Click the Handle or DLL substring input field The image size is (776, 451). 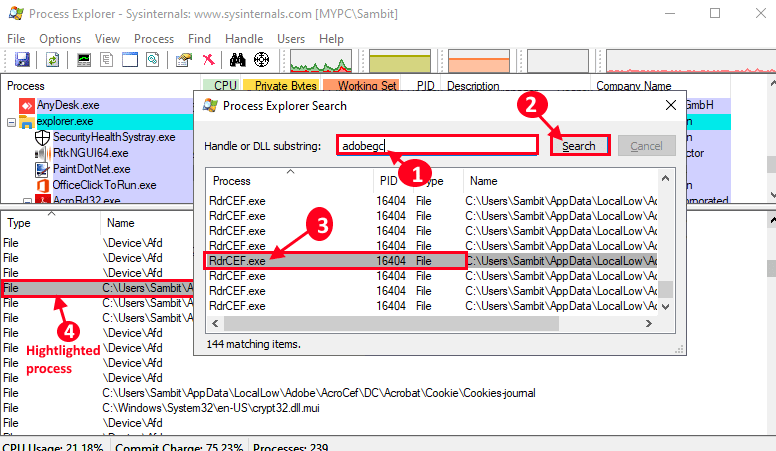pyautogui.click(x=437, y=146)
